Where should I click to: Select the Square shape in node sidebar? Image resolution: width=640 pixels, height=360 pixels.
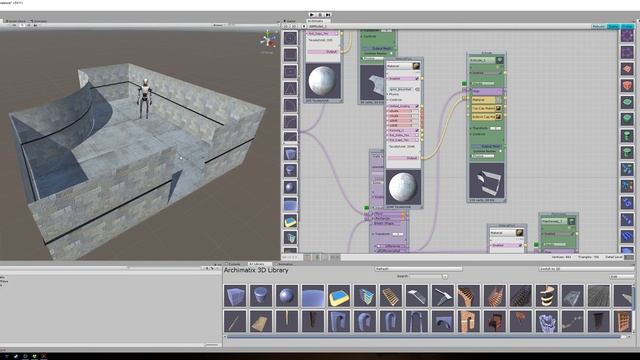pyautogui.click(x=291, y=55)
